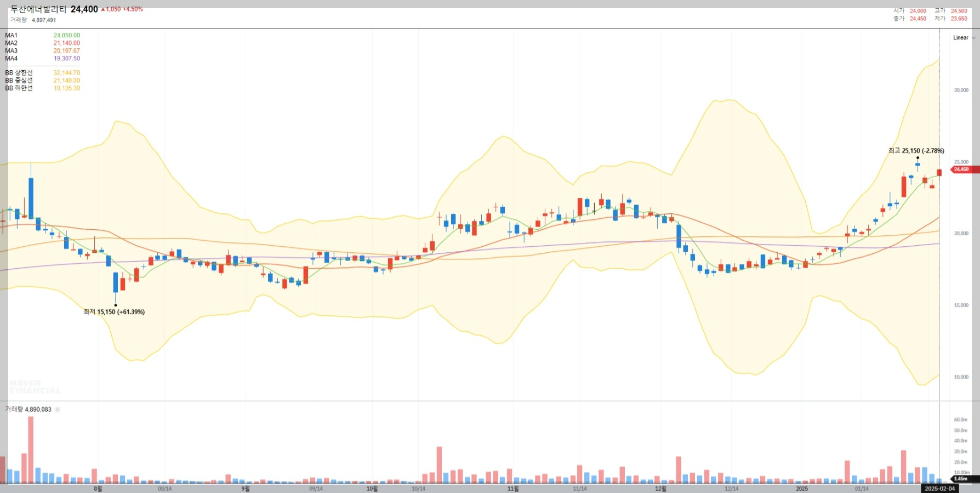Click the 30,000 price axis label
Screen dimensions: 980x493
(961, 90)
